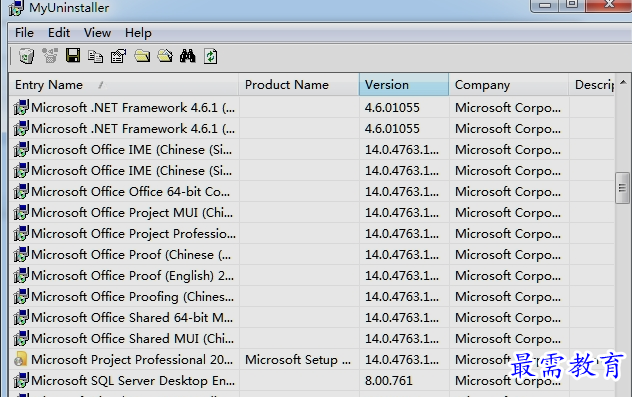
Task: Click version cell of Microsoft Project Professional row
Action: pos(404,359)
